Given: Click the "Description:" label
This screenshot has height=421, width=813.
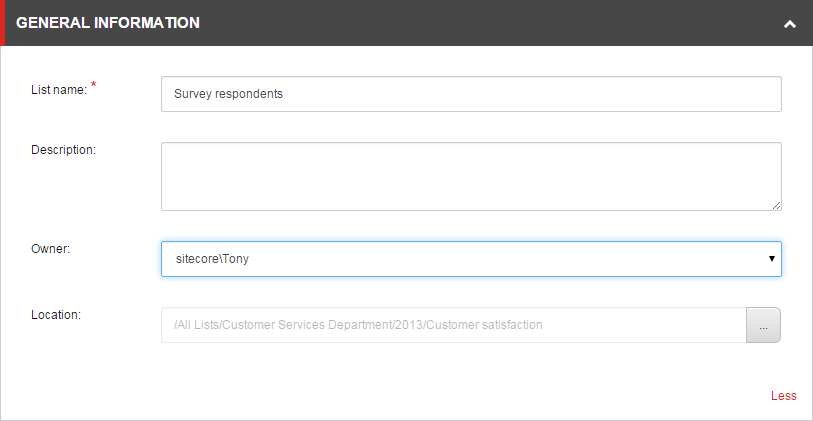Looking at the screenshot, I should point(64,150).
